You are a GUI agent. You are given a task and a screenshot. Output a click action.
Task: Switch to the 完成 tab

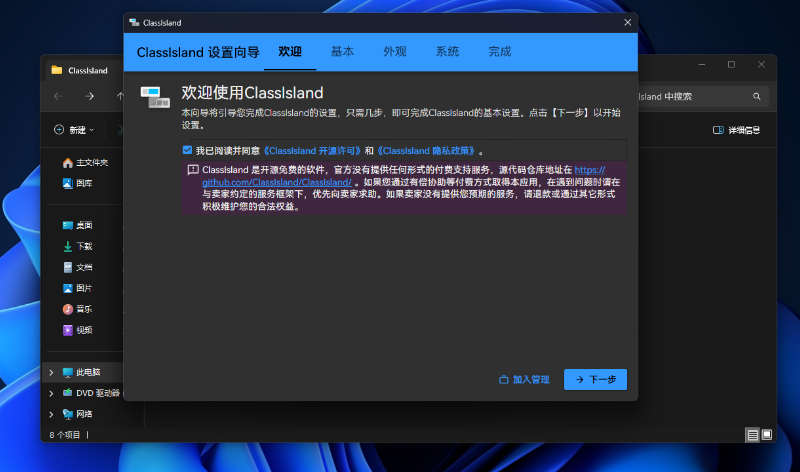coord(499,52)
